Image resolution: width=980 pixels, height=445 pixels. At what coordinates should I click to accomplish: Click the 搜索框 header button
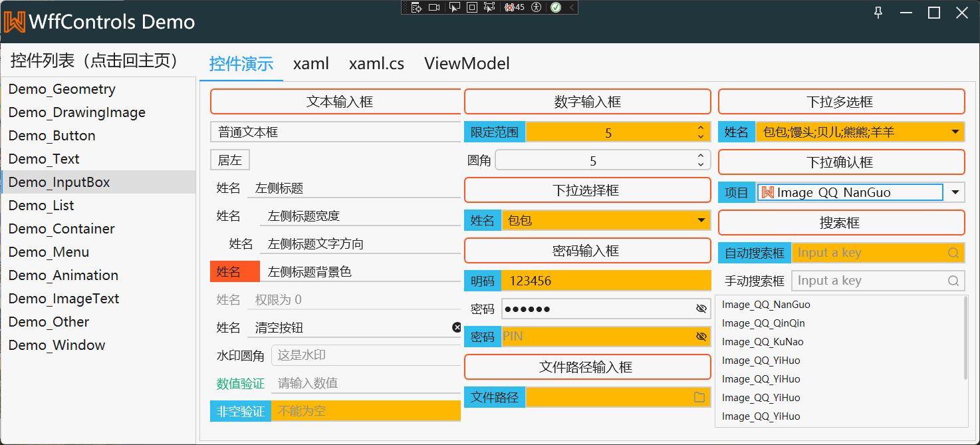coord(841,223)
